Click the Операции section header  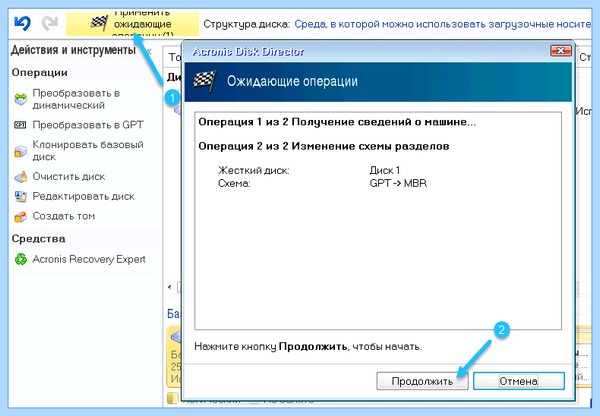(x=39, y=73)
